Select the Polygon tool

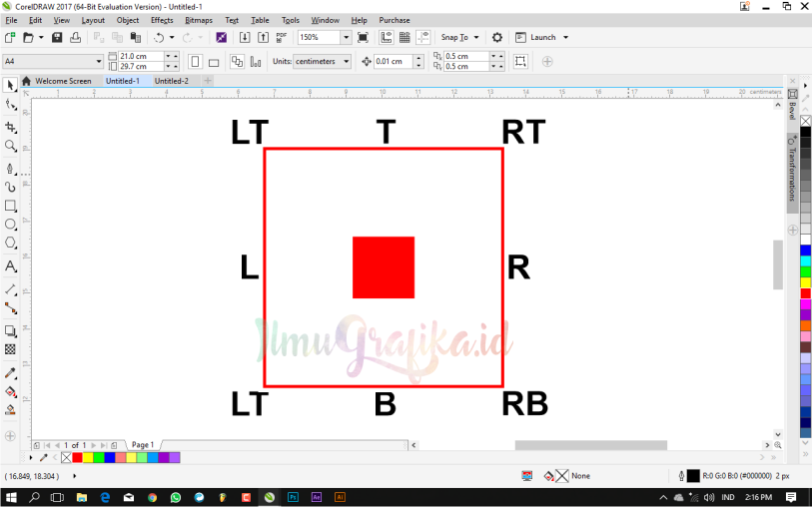[x=10, y=243]
